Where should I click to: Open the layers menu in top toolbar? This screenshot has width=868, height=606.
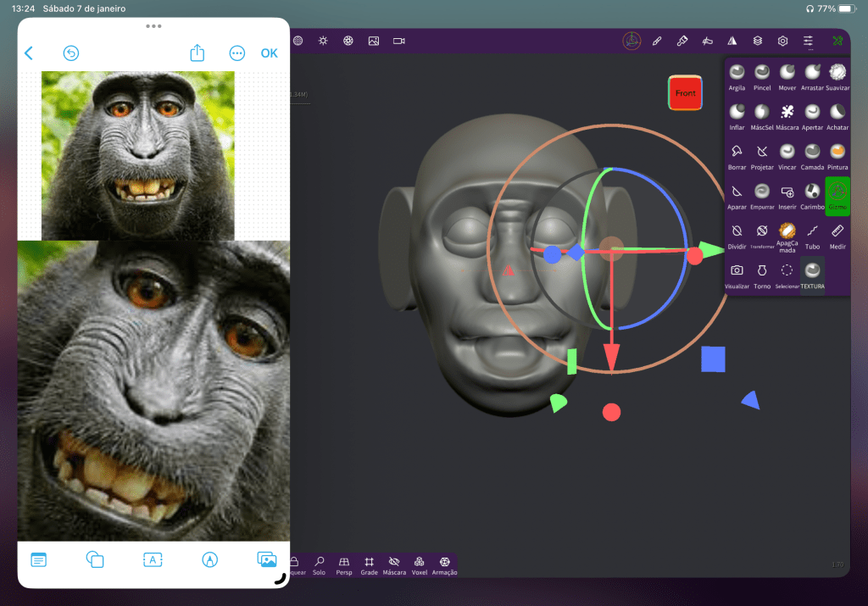click(x=758, y=41)
